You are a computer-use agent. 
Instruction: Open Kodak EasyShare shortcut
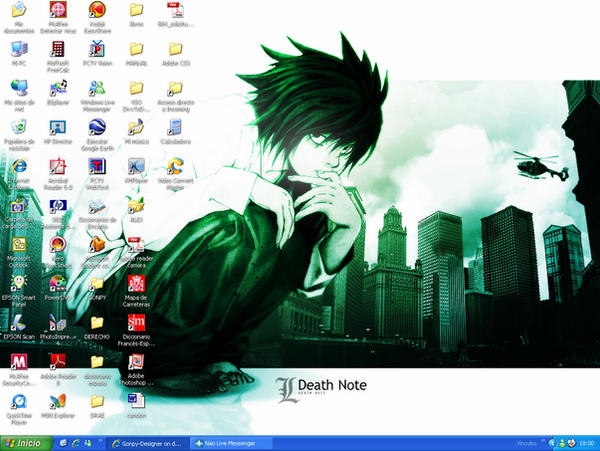[98, 17]
